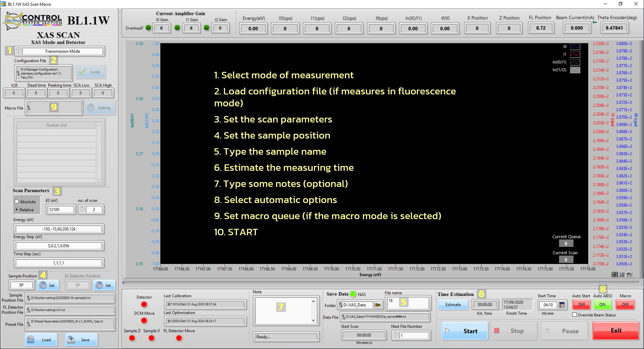The width and height of the screenshot is (644, 349).
Task: Open the Transmission Mode selector
Action: pos(62,51)
